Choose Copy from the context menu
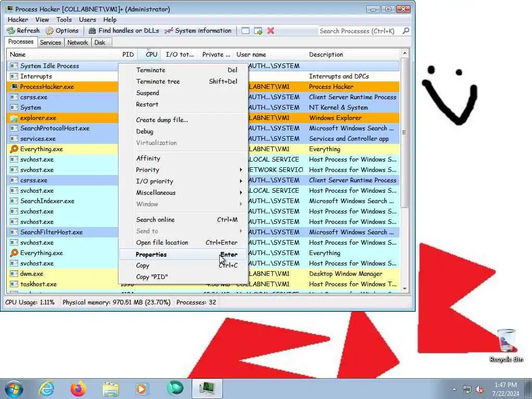 (183, 265)
